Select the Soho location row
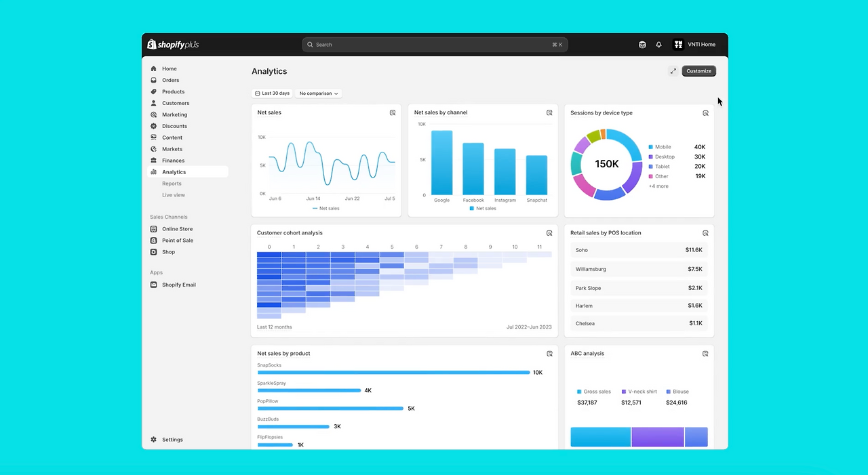Screen dimensions: 868x475 [x=639, y=250]
